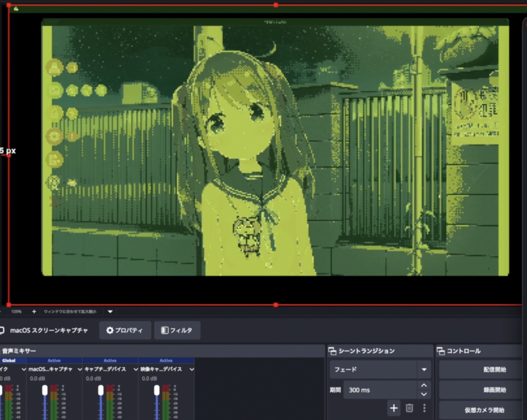
Task: Open プロパティ for the screen capture source
Action: [x=125, y=331]
